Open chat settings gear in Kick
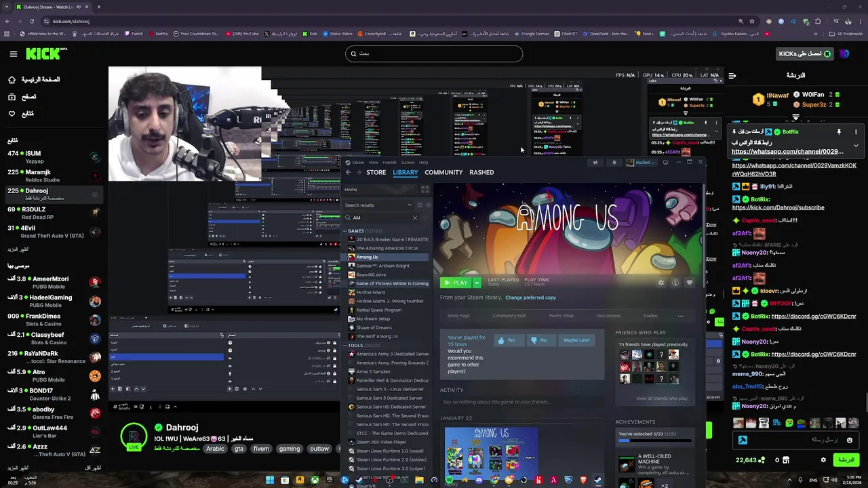 click(x=823, y=460)
